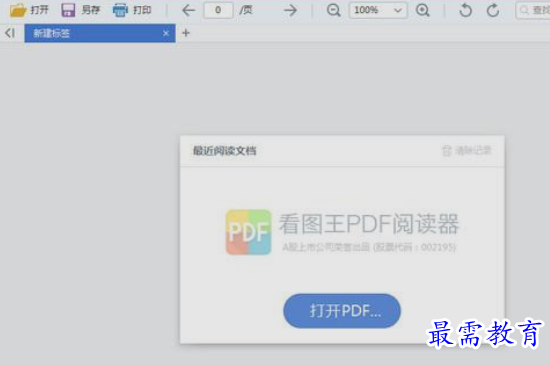Open the 100% zoom level dropdown
550x365 pixels.
point(378,10)
